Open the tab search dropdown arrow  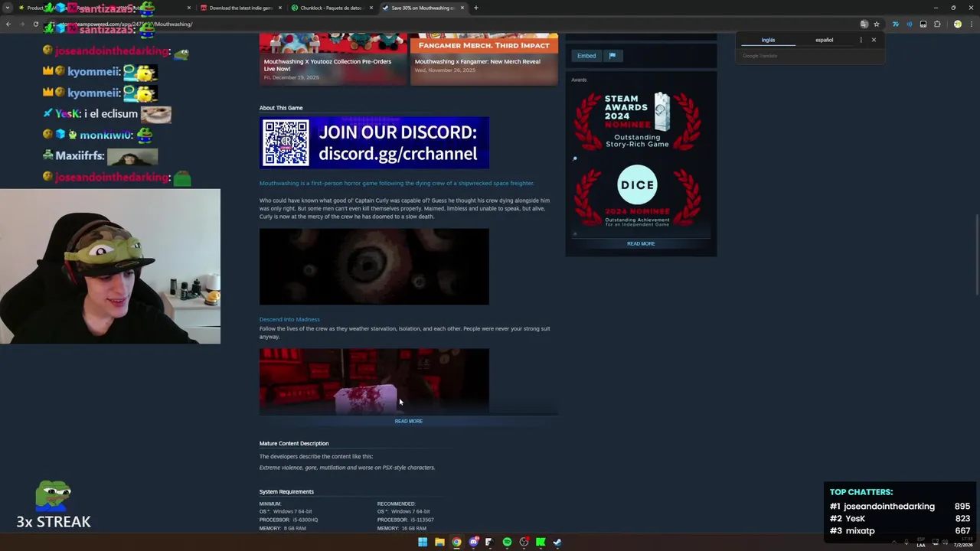point(8,8)
